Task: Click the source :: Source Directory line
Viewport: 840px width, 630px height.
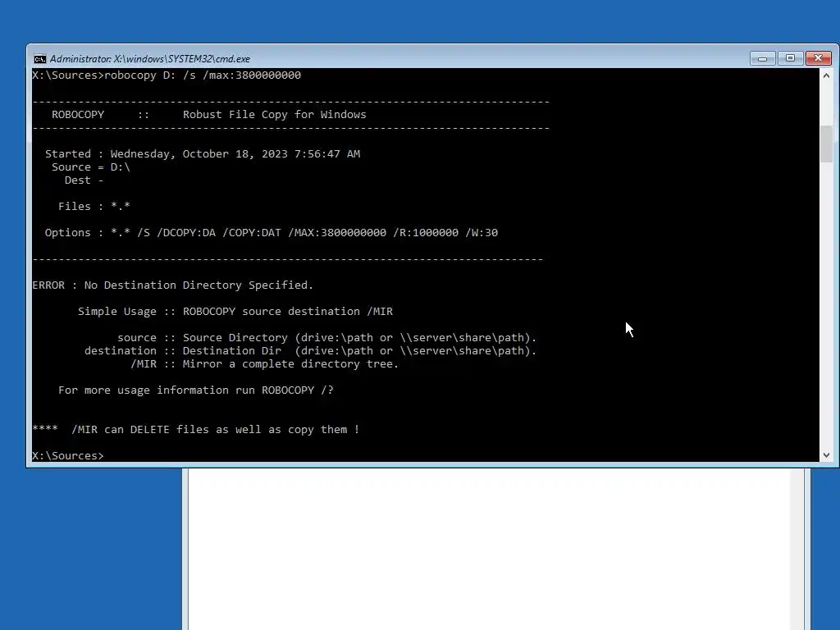Action: coord(326,338)
